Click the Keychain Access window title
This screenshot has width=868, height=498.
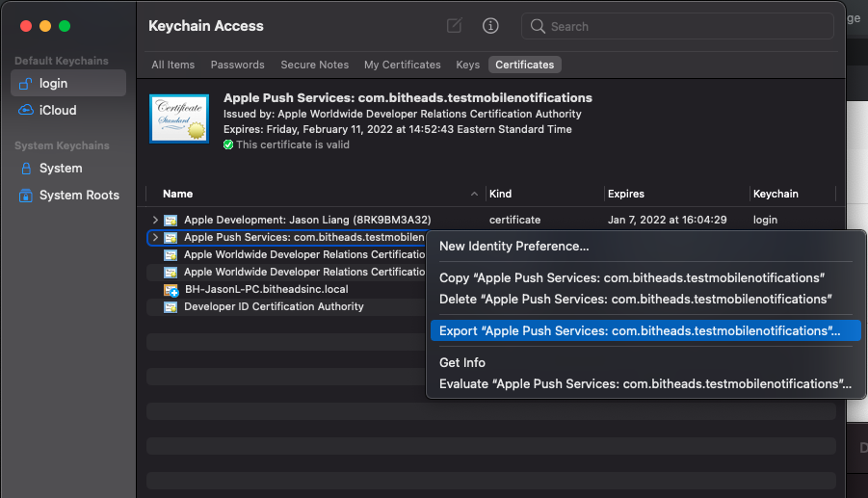(206, 26)
